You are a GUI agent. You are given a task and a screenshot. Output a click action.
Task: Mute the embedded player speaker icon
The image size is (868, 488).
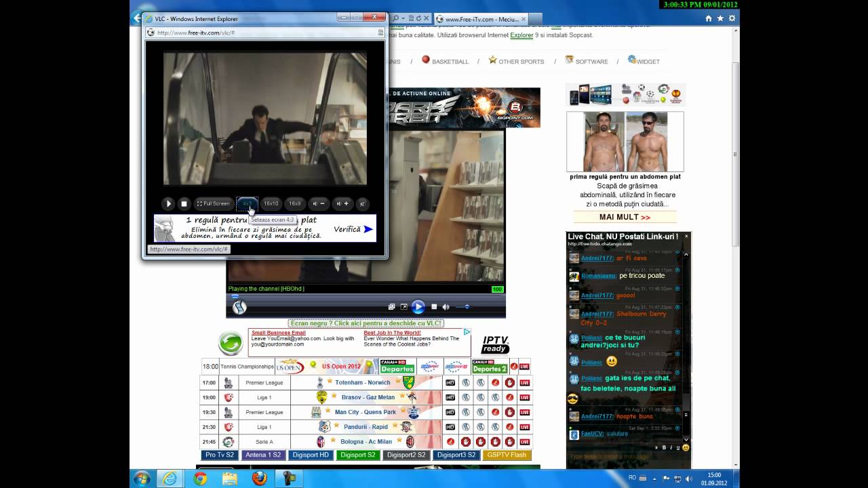click(x=446, y=307)
